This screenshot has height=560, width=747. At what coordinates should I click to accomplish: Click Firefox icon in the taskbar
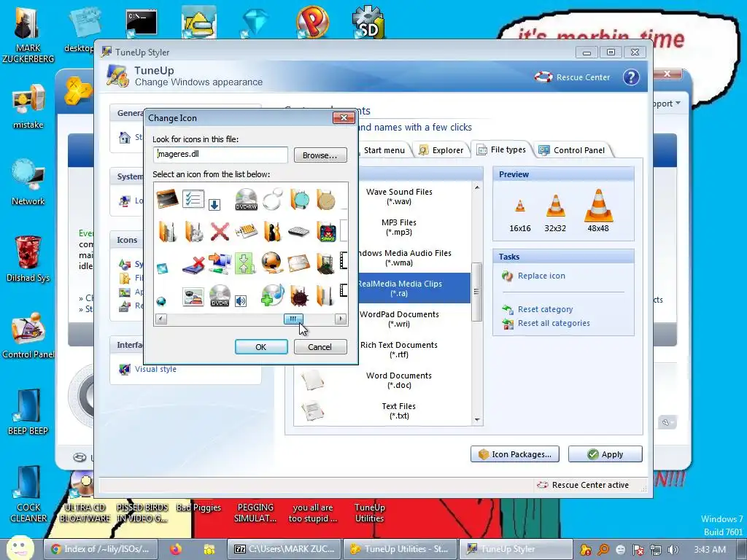point(176,549)
